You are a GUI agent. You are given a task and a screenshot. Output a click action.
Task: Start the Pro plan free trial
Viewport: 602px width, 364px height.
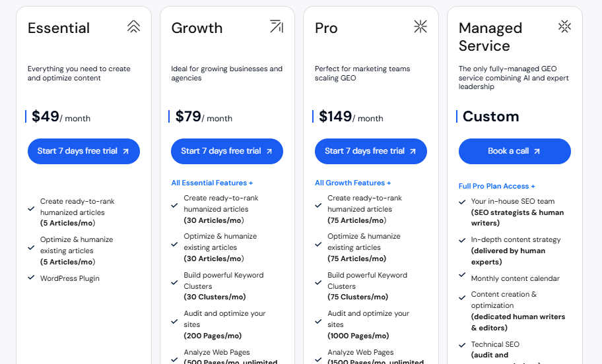371,151
